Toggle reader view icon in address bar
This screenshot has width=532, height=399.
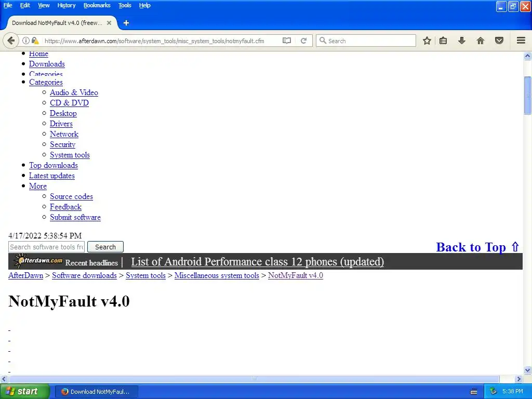287,41
